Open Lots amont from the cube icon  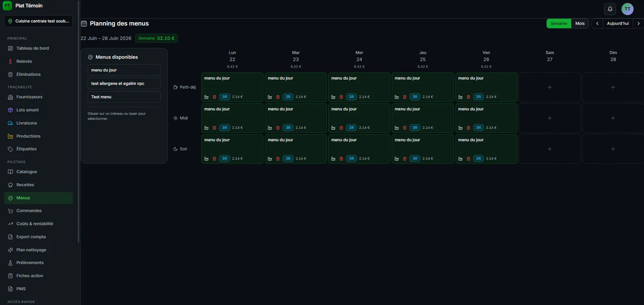pos(10,110)
